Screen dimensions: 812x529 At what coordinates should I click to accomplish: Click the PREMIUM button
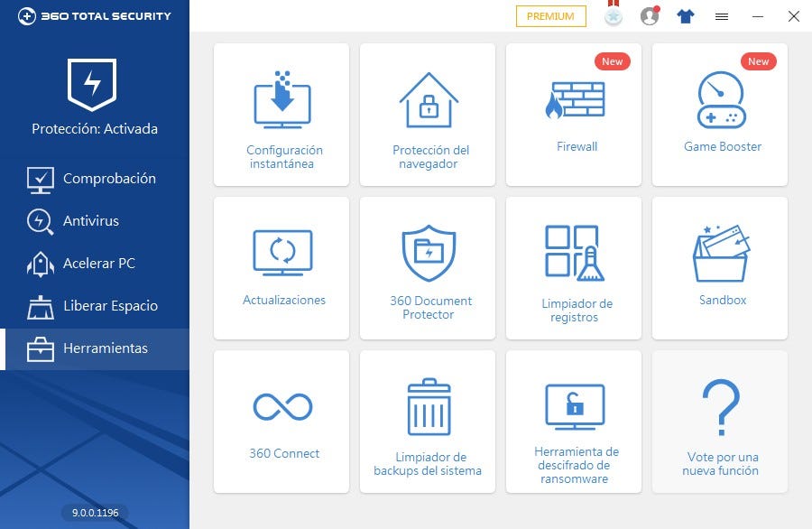[550, 15]
